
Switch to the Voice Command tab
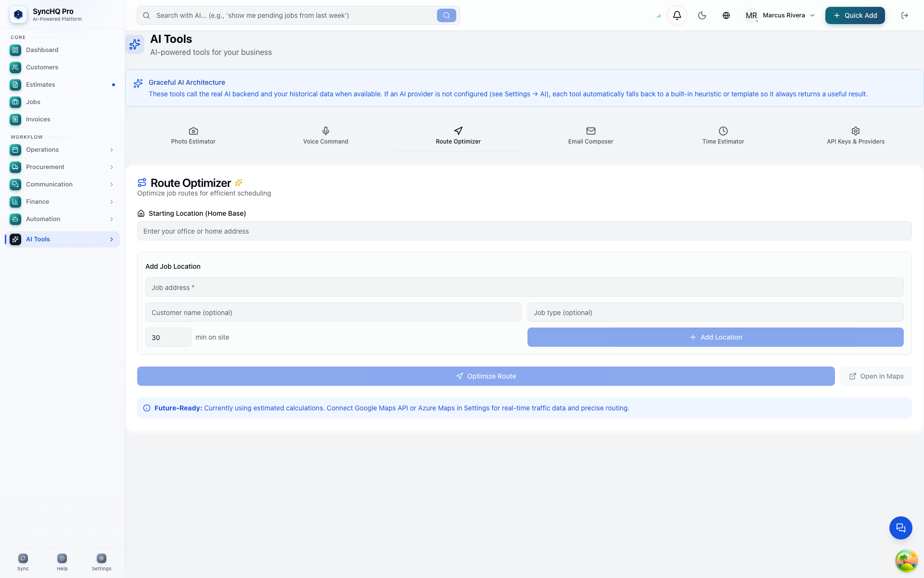pyautogui.click(x=326, y=136)
